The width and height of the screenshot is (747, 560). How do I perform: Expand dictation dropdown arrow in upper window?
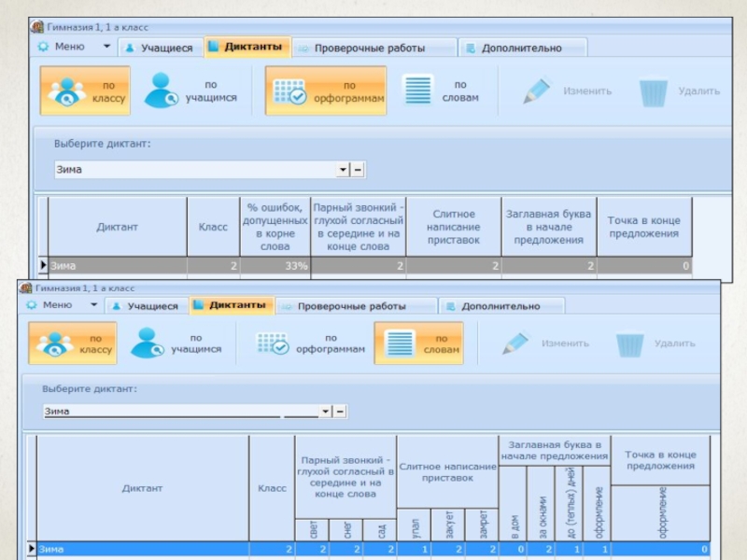(343, 170)
